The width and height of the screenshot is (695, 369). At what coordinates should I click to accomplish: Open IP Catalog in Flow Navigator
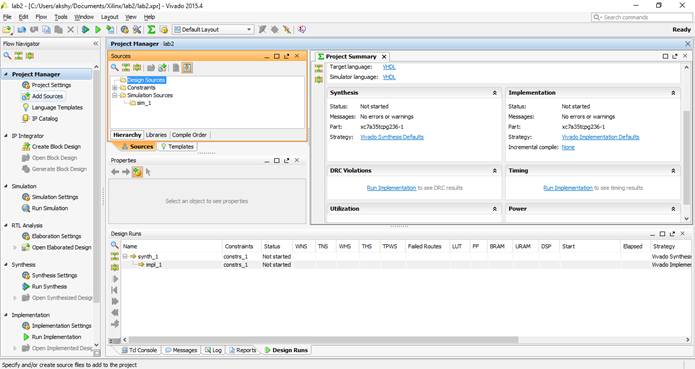[44, 119]
